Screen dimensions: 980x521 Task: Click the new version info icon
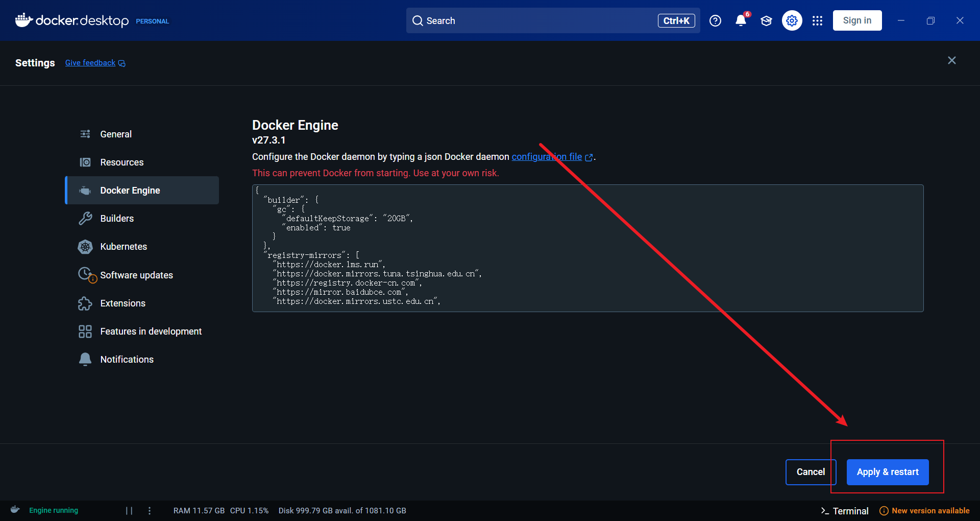tap(884, 511)
